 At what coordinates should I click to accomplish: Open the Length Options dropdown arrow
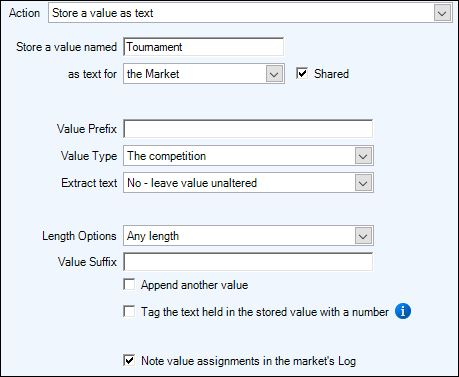point(363,236)
